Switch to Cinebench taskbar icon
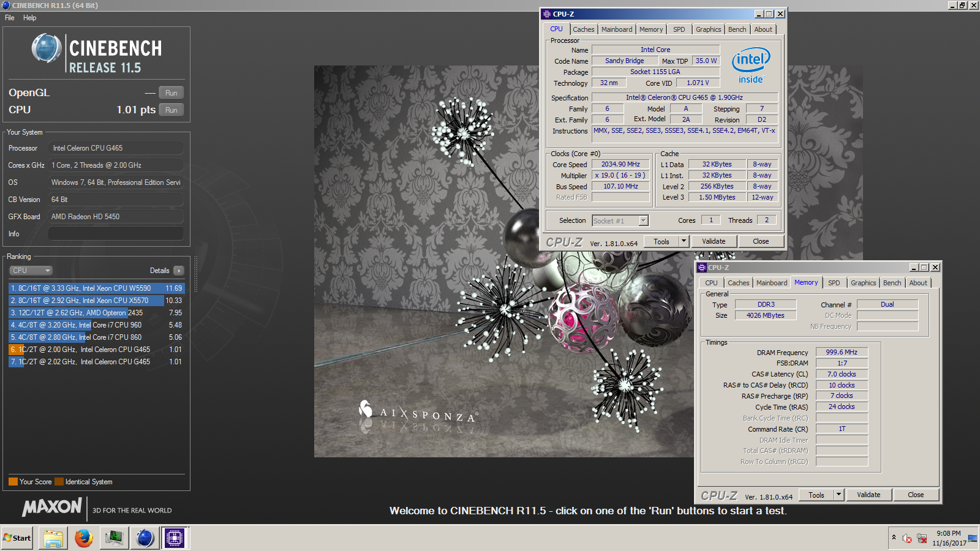 pos(145,538)
